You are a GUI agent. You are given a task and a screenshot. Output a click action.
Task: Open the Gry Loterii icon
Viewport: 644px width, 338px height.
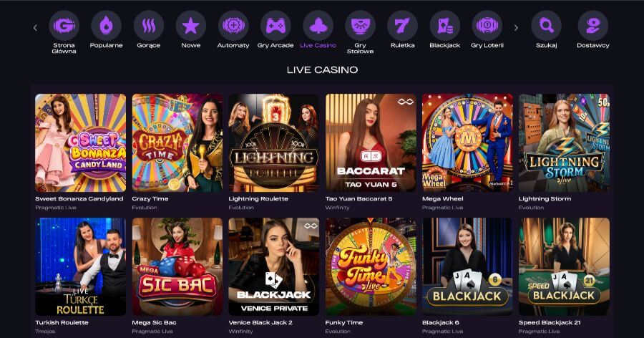(487, 26)
